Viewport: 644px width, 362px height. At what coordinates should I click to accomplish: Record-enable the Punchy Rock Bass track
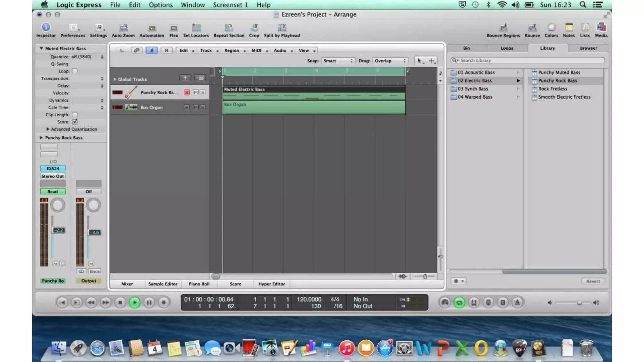186,92
